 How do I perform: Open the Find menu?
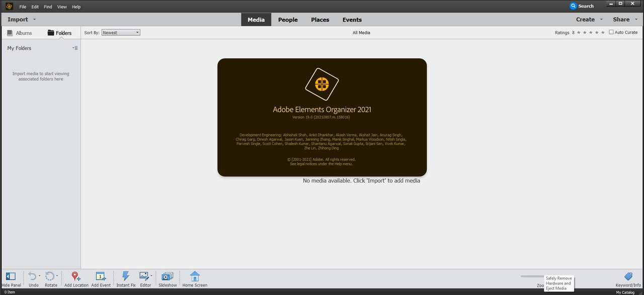[x=48, y=7]
